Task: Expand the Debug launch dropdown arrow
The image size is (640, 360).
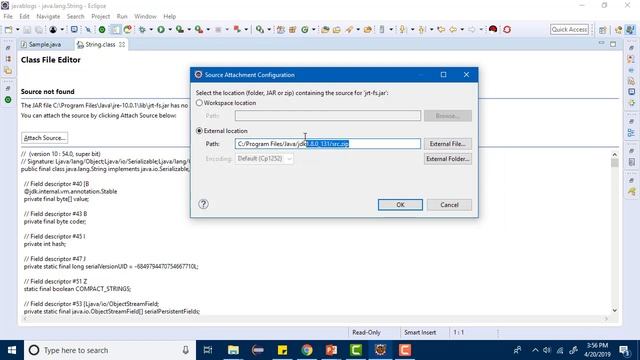Action: 151,29
